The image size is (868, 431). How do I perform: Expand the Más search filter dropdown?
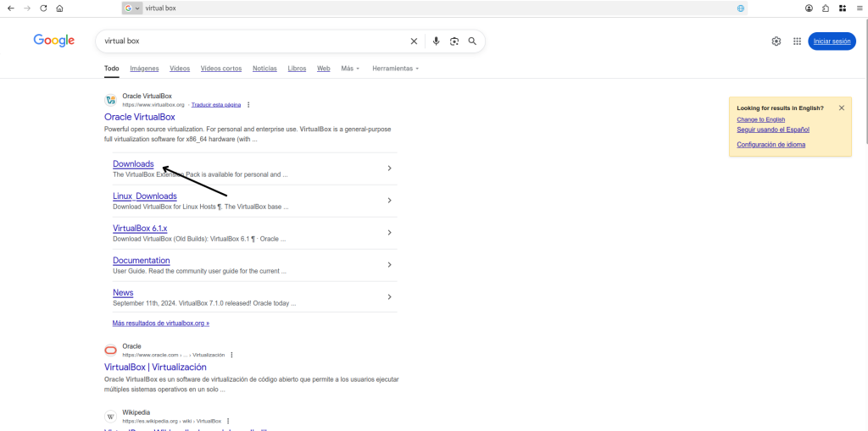pyautogui.click(x=350, y=69)
